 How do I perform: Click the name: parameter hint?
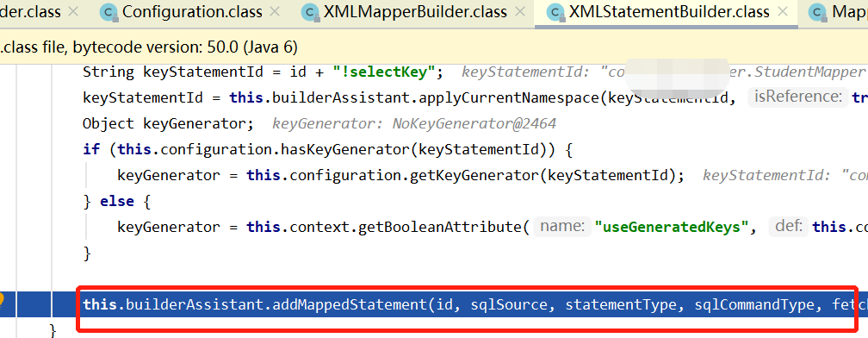point(561,227)
